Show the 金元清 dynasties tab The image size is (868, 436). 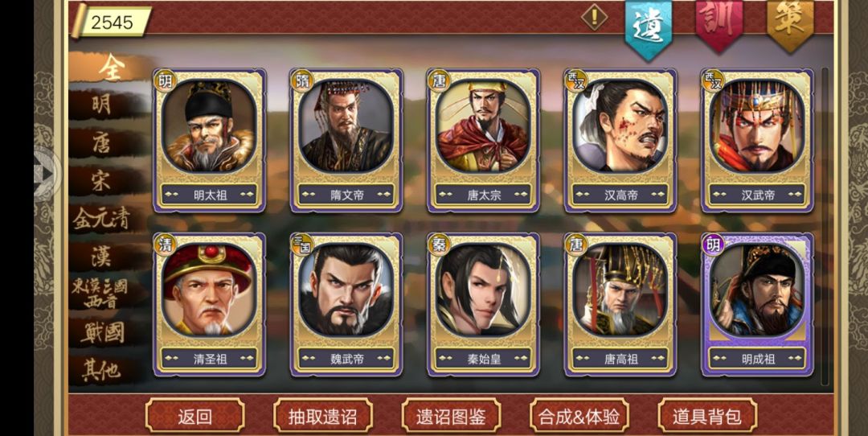(x=102, y=220)
